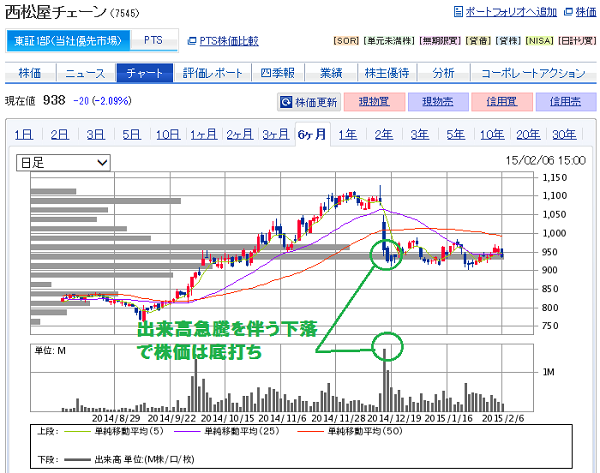The width and height of the screenshot is (600, 473).
Task: Select the チャート tab
Action: 145,73
